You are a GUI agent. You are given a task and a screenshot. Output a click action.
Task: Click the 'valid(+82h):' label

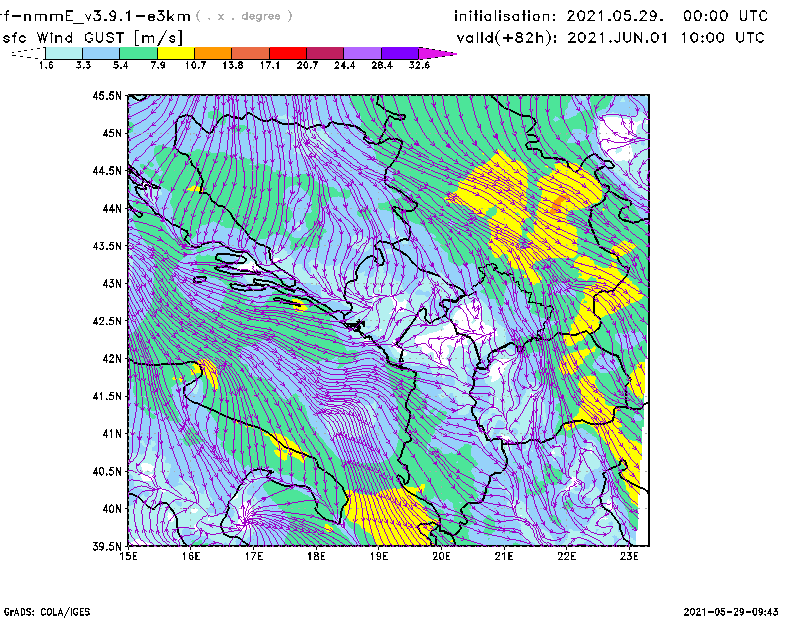coord(507,38)
